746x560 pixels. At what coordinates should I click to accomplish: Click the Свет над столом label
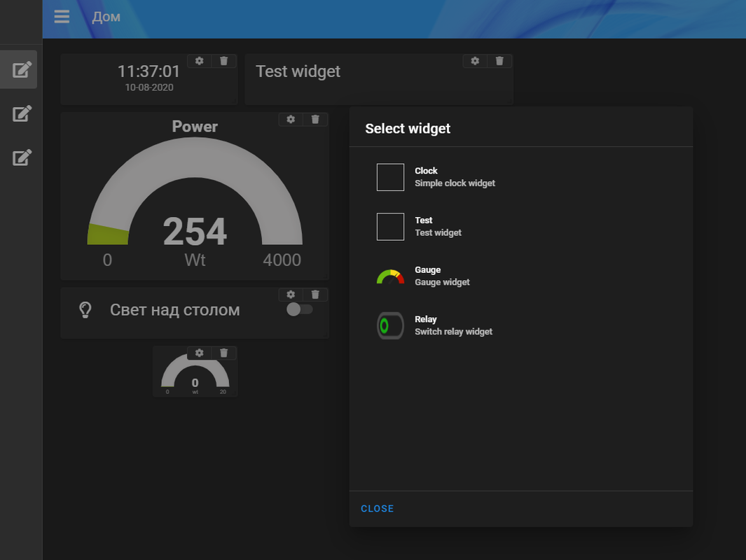(174, 310)
